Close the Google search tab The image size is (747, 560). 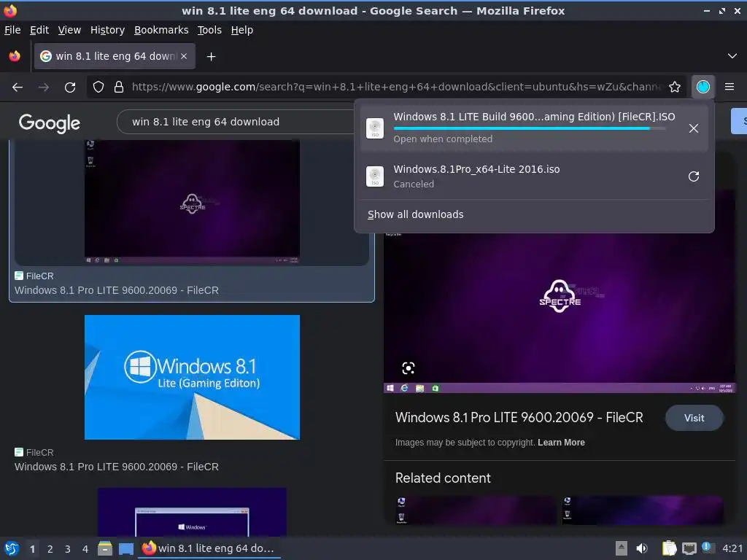pyautogui.click(x=184, y=56)
